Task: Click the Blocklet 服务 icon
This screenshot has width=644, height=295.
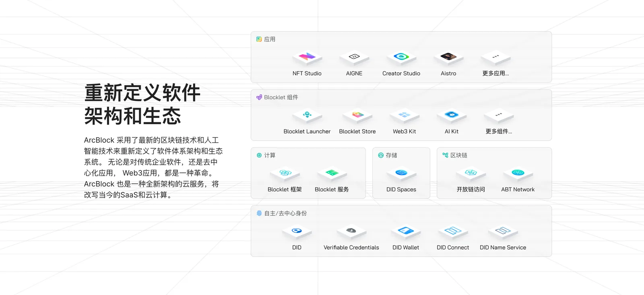Action: pyautogui.click(x=332, y=174)
